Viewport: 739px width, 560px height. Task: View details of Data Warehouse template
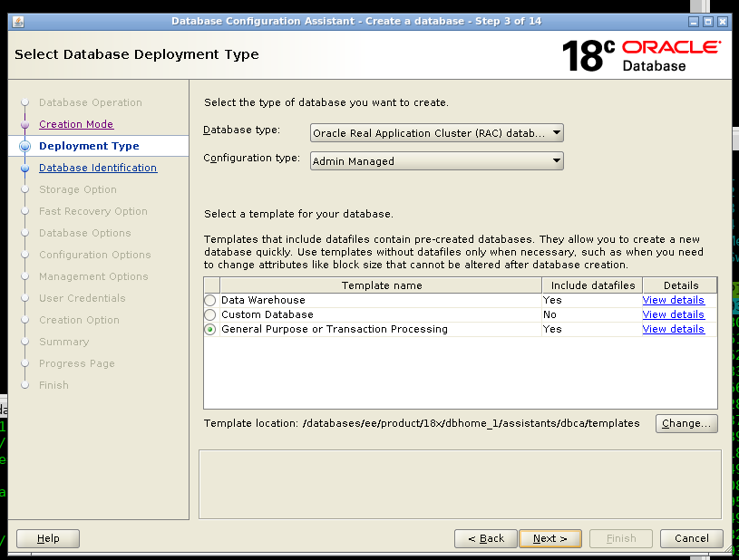[x=673, y=300]
